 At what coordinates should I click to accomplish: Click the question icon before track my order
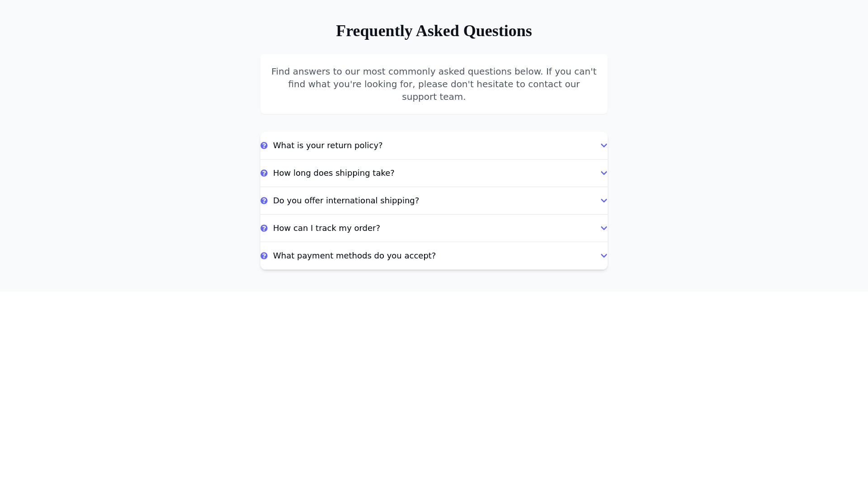(x=264, y=228)
